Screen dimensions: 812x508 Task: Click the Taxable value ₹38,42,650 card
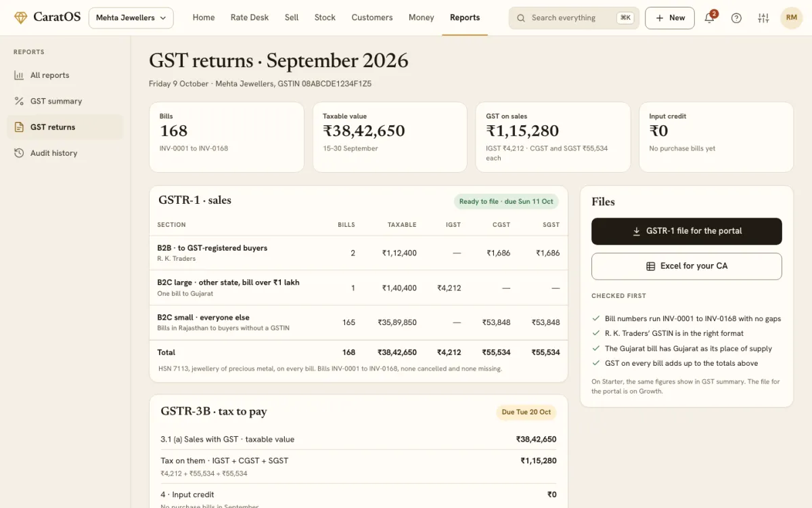tap(390, 137)
